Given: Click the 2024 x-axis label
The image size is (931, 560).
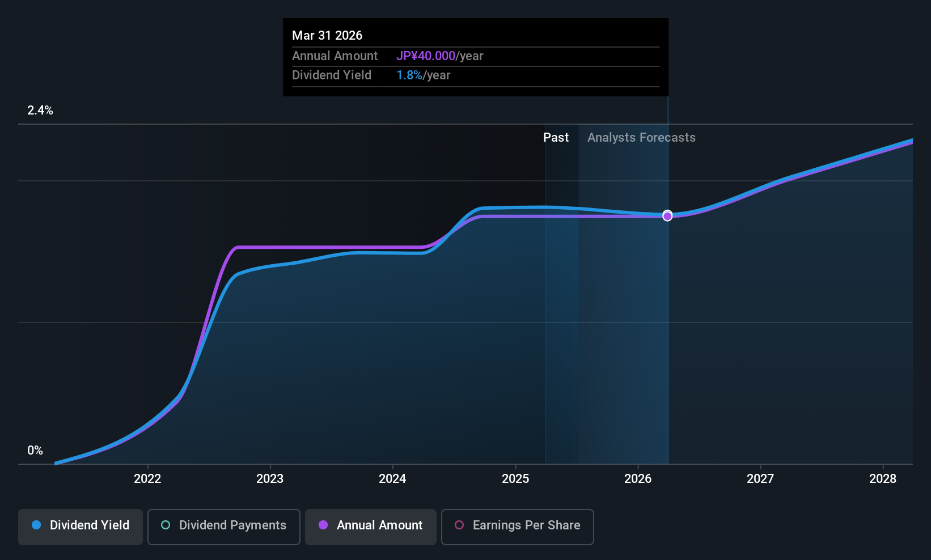Looking at the screenshot, I should point(392,478).
